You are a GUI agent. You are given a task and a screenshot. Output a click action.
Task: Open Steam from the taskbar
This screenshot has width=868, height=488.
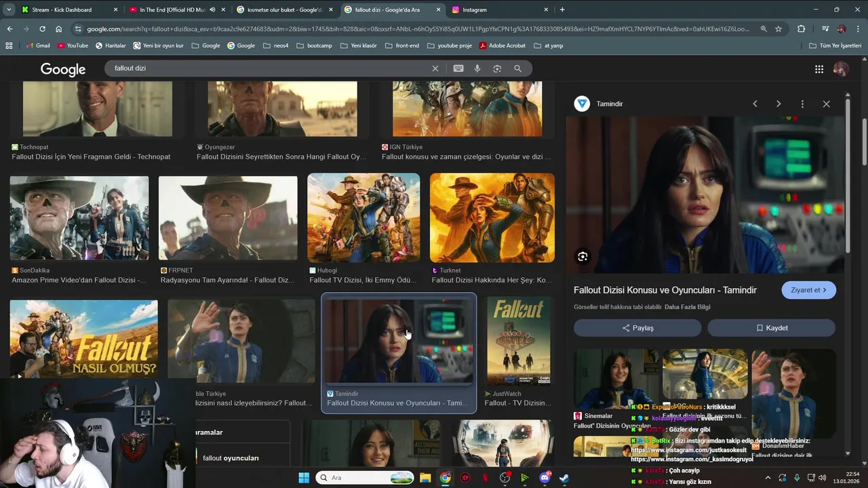[564, 478]
